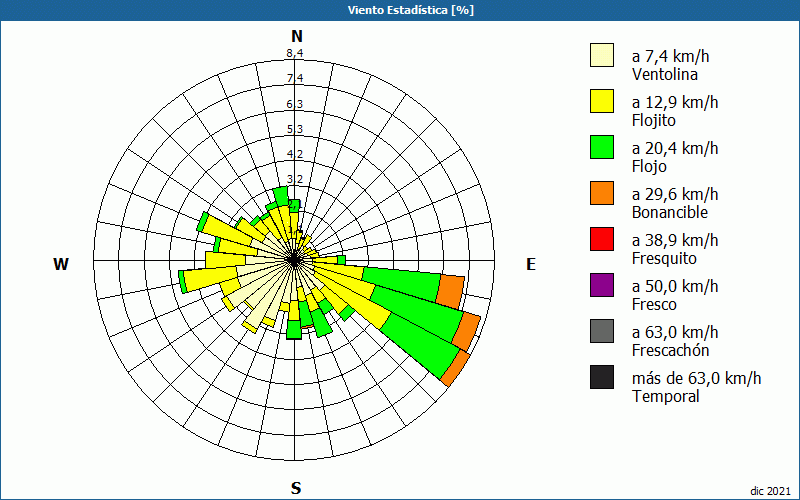Click the 'a 50,0 km/h' legend text
800x500 pixels.
(675, 286)
